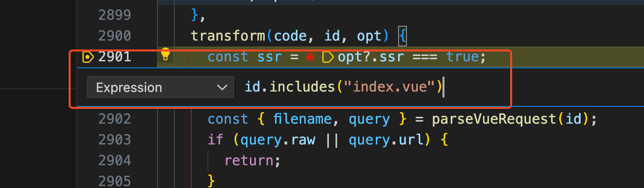This screenshot has width=644, height=188.
Task: Click the highlighted opening brace after transform
Action: pos(402,36)
